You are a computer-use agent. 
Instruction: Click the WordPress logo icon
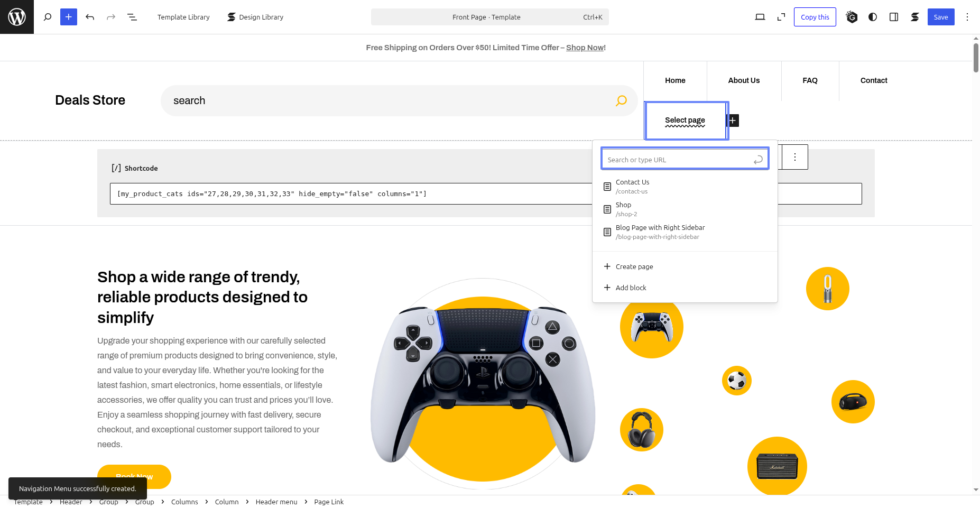pyautogui.click(x=17, y=17)
